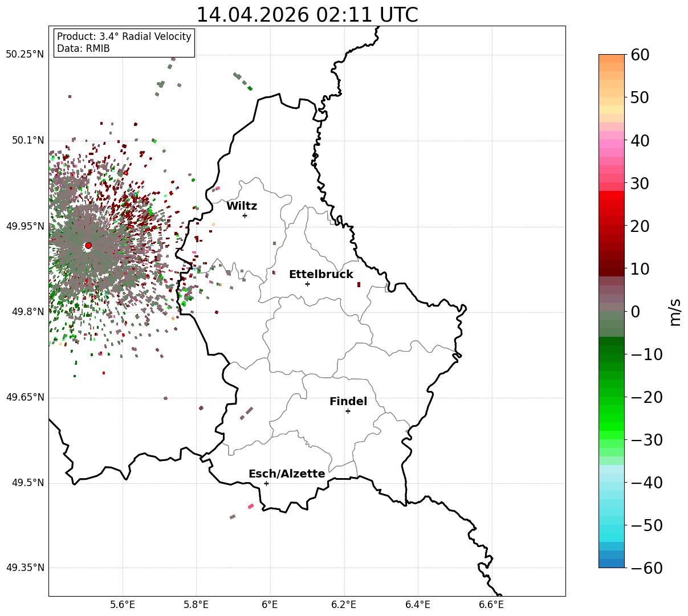Click the Esch/Alzette city label
The width and height of the screenshot is (688, 616).
[x=287, y=474]
